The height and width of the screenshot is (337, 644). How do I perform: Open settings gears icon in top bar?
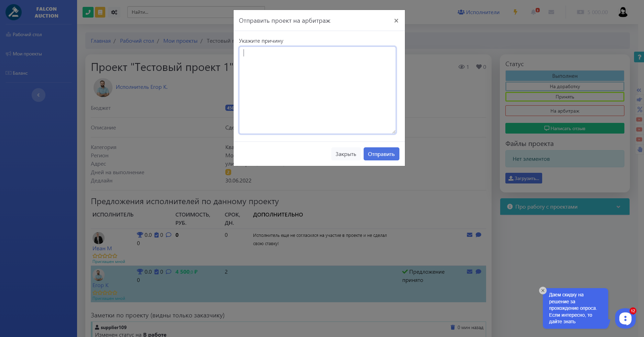114,12
